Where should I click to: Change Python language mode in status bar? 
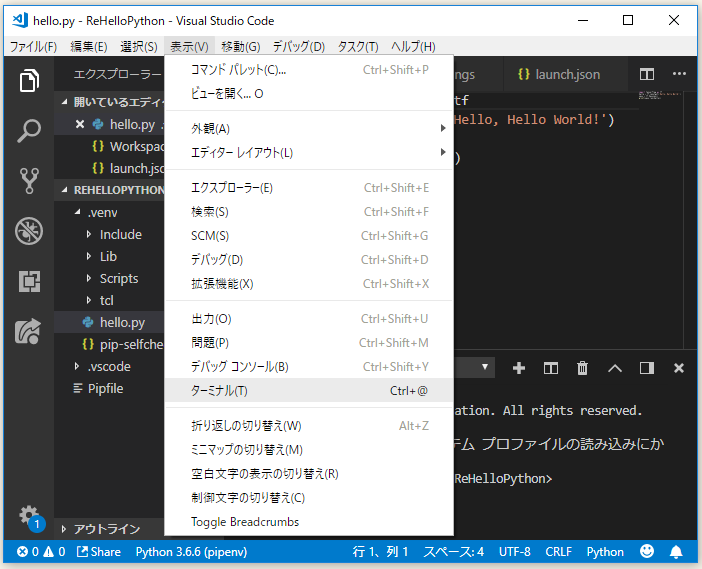(605, 552)
